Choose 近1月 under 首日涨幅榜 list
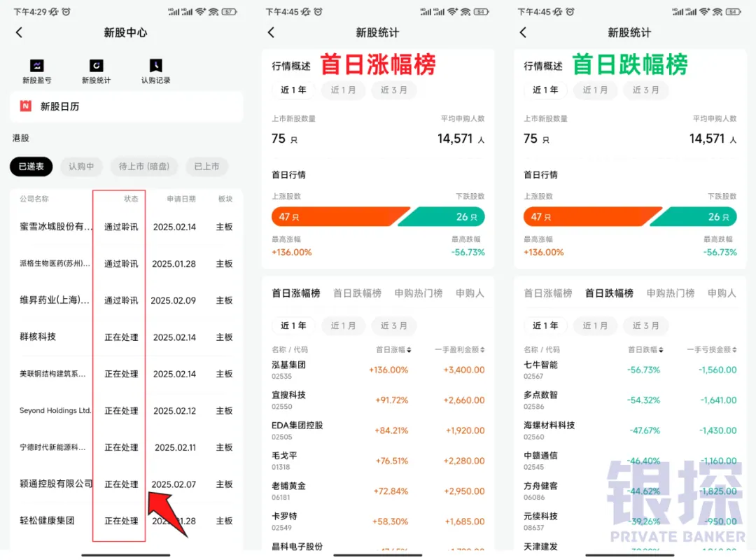The width and height of the screenshot is (756, 560). point(343,325)
